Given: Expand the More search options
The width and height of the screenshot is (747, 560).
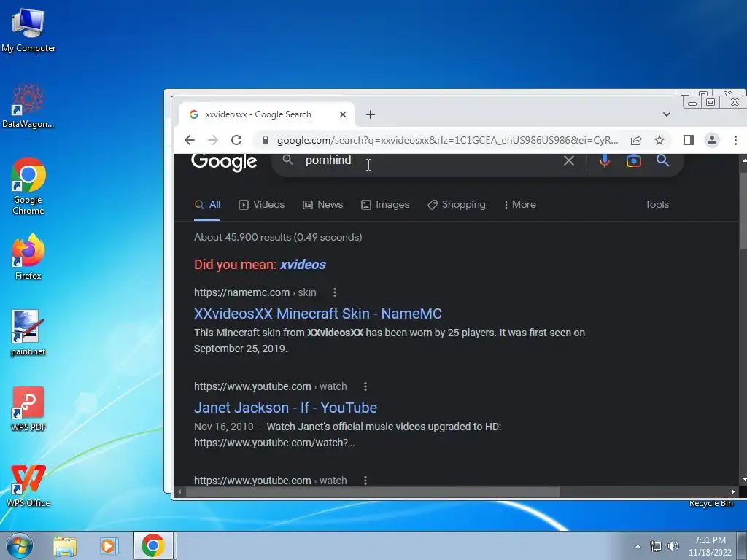Looking at the screenshot, I should (519, 205).
